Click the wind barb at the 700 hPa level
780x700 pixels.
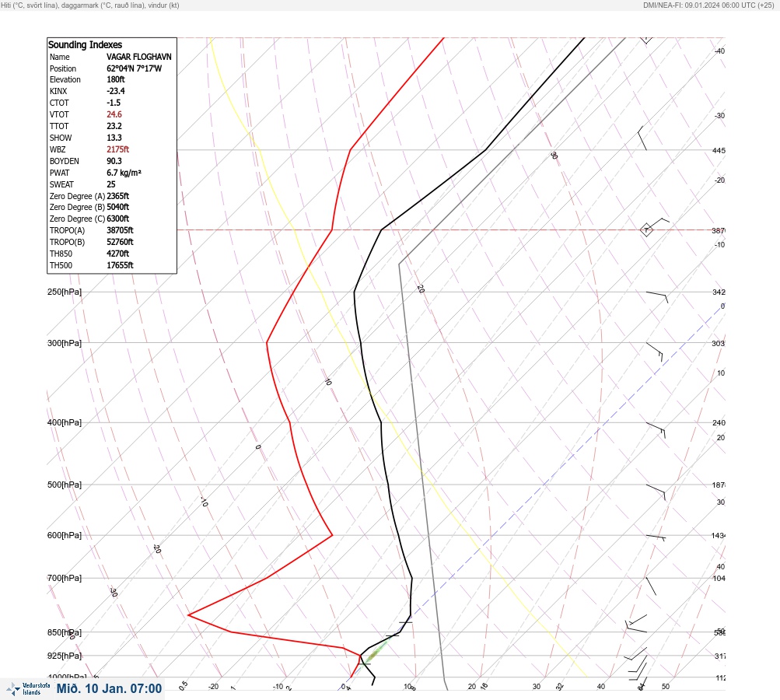click(651, 586)
